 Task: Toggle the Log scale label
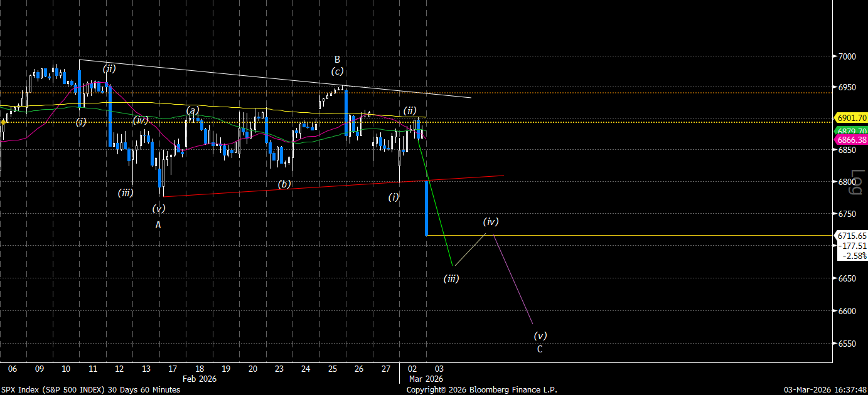click(857, 182)
